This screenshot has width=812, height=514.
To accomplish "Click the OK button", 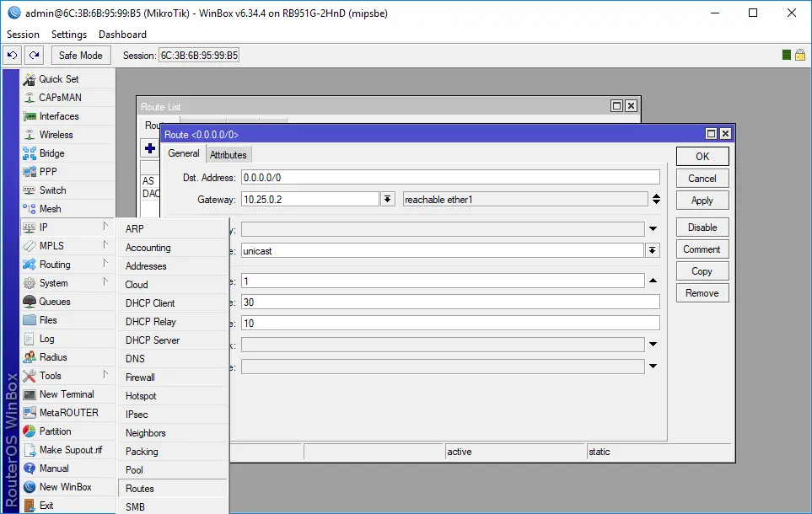I will 702,157.
